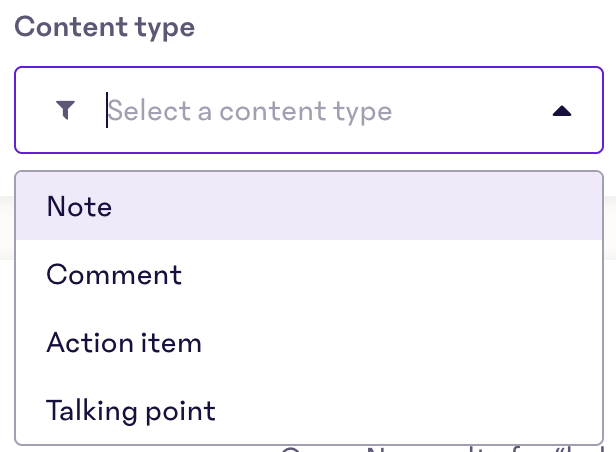Click the funnel filter icon
Viewport: 616px width, 452px height.
click(65, 110)
